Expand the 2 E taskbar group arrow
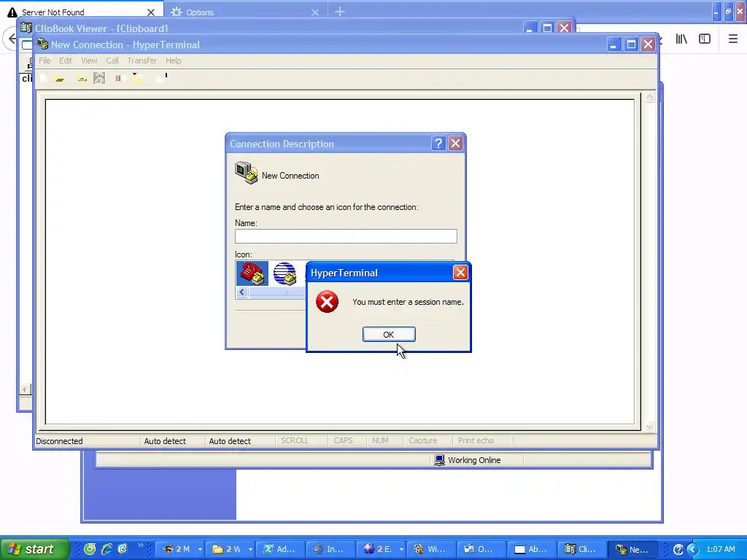 pos(402,550)
